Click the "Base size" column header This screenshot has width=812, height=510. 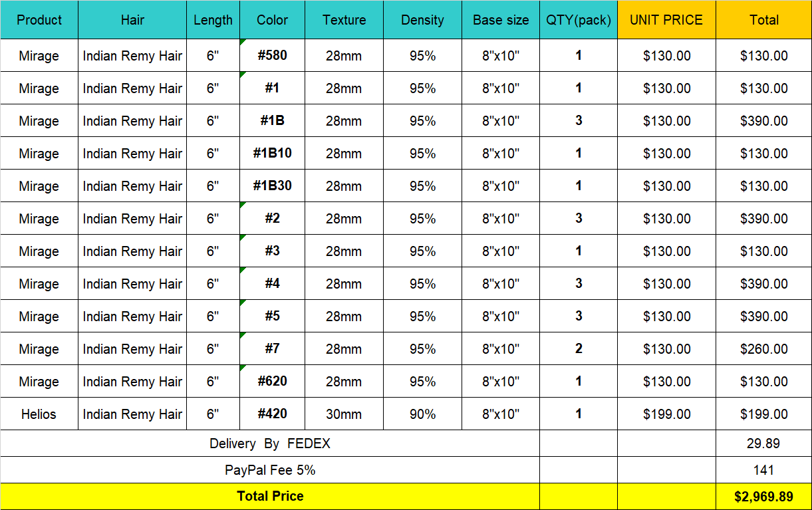click(x=501, y=20)
